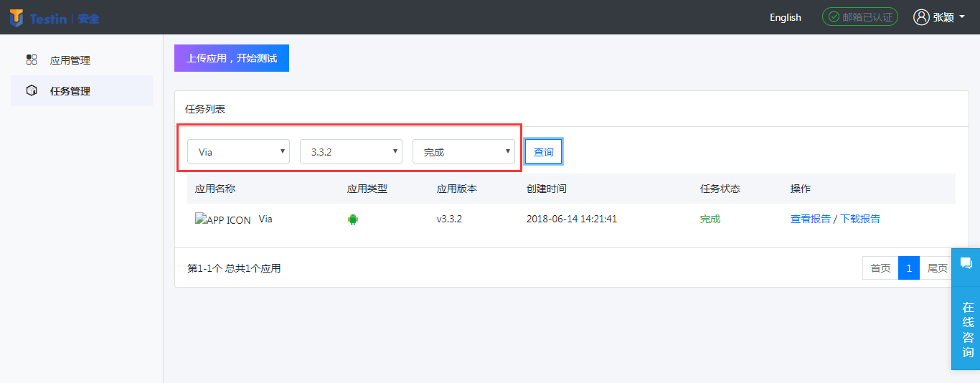Open 在线咨询 side panel

pyautogui.click(x=966, y=329)
